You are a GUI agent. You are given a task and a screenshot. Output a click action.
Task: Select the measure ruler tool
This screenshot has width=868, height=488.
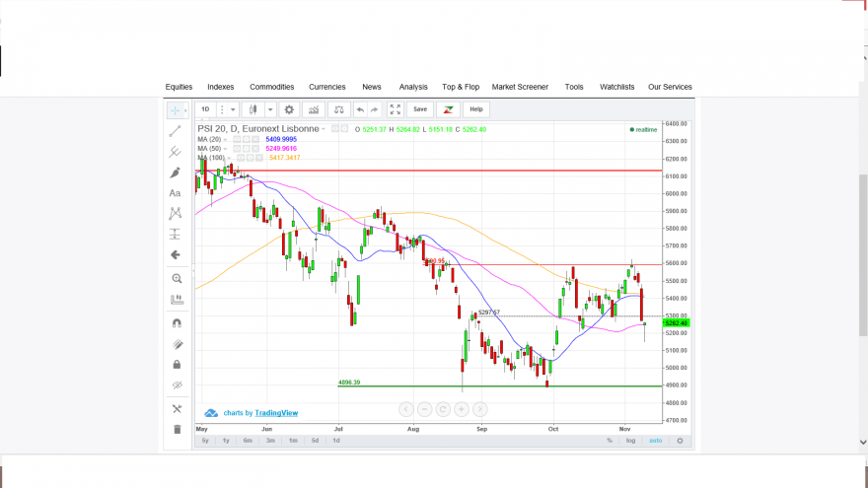(x=177, y=300)
